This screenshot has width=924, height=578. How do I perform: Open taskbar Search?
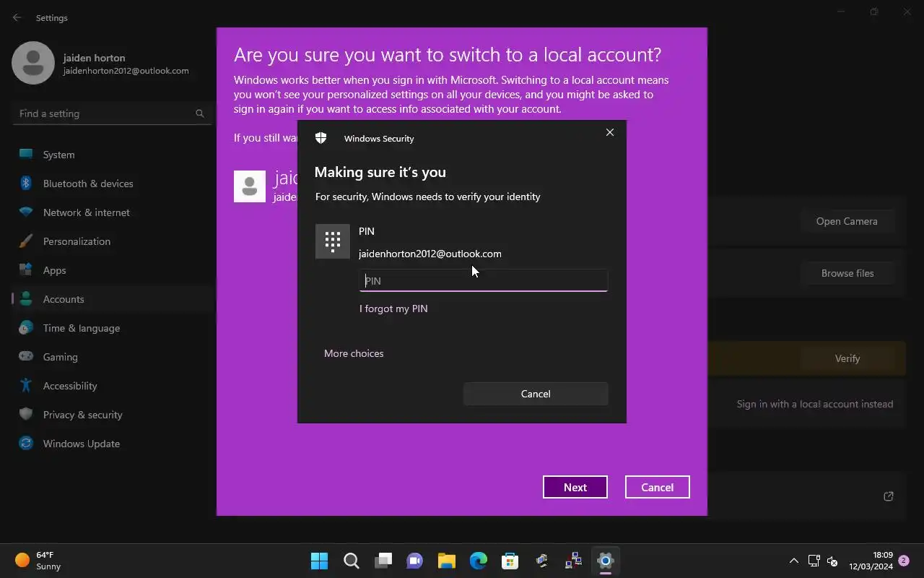click(x=351, y=561)
